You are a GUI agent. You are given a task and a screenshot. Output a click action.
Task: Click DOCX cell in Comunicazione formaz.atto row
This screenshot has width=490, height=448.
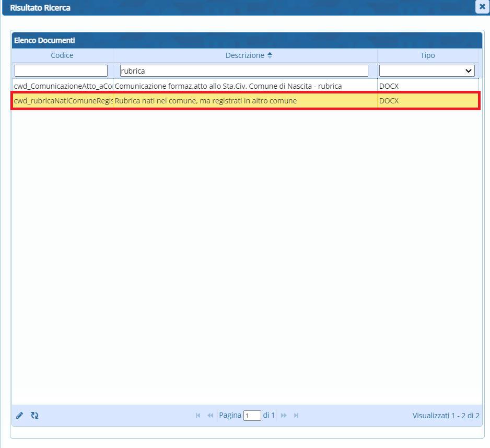point(428,86)
